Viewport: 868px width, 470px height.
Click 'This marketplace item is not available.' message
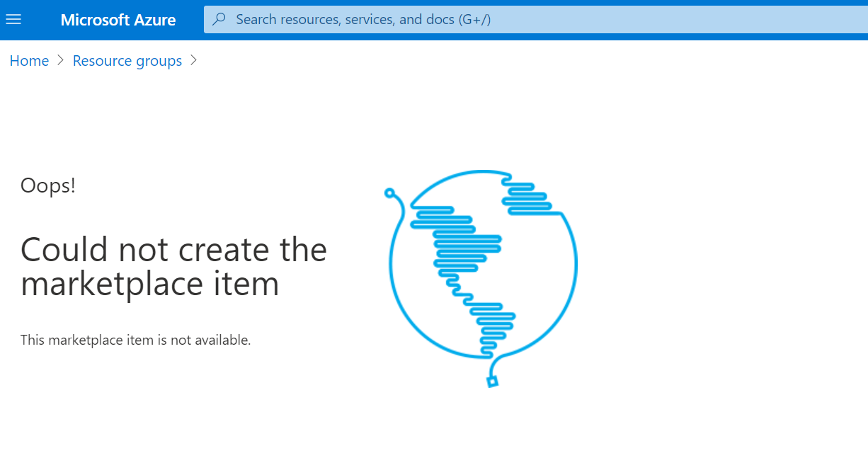[x=136, y=340]
